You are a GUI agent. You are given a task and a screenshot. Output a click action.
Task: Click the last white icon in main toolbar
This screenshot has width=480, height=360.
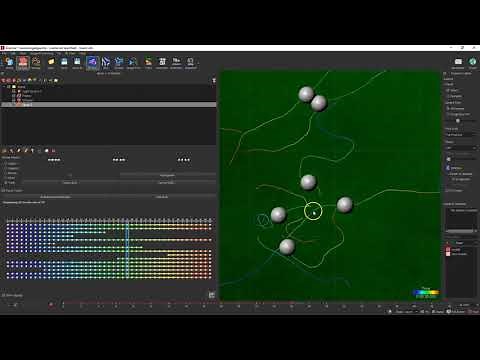click(190, 62)
